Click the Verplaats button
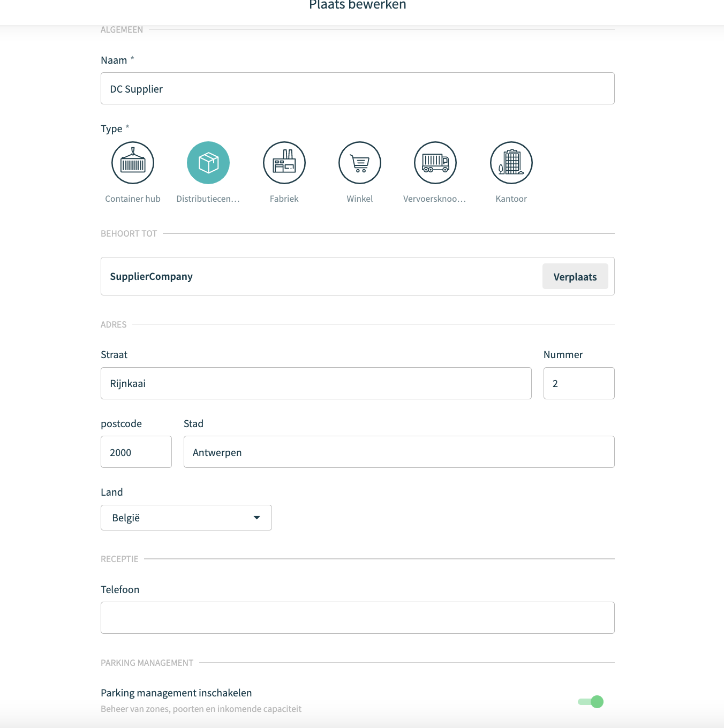This screenshot has width=724, height=728. [575, 276]
